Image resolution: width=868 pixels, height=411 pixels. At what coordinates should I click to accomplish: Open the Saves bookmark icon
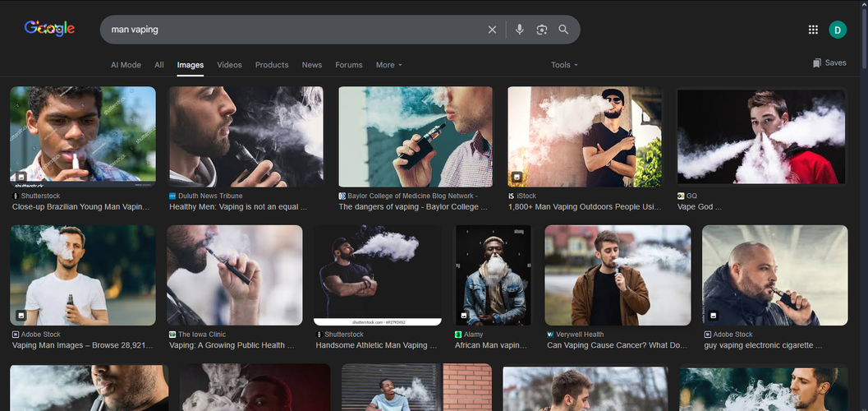(817, 63)
